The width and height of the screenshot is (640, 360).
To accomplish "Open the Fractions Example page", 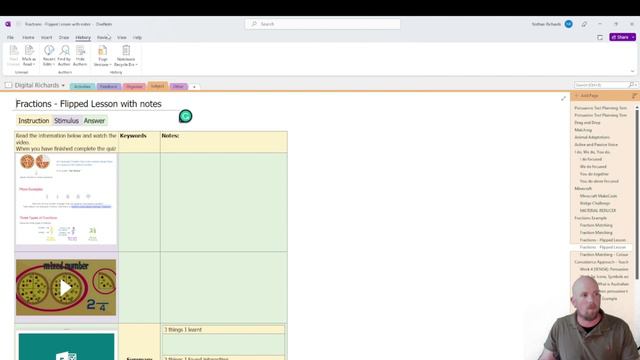I will [x=590, y=218].
